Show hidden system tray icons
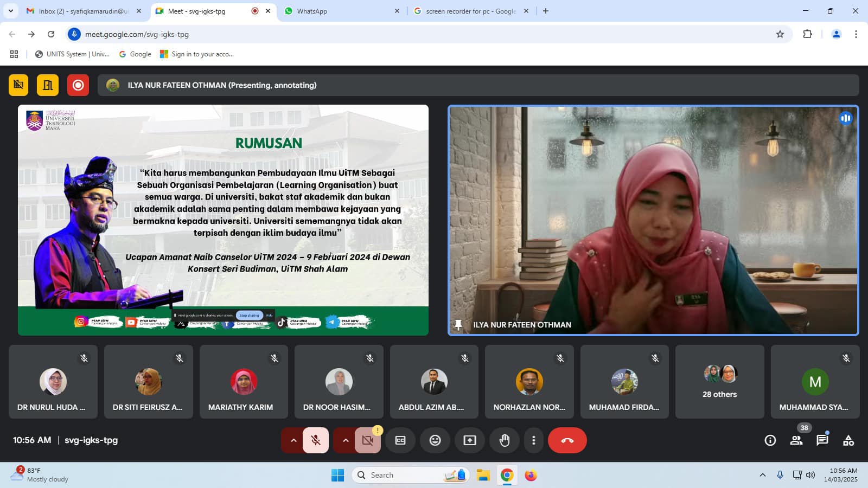The width and height of the screenshot is (868, 488). tap(762, 476)
